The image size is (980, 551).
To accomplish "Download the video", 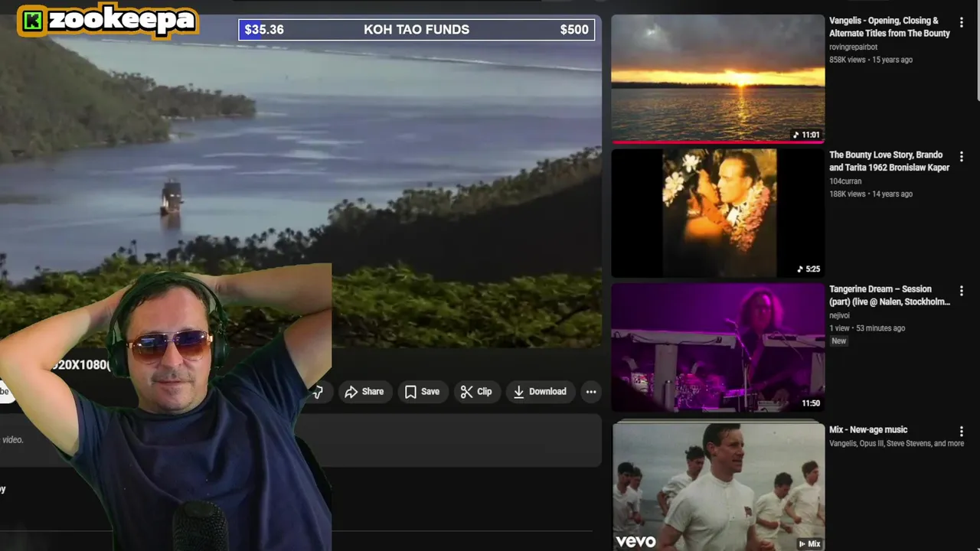I will [540, 392].
